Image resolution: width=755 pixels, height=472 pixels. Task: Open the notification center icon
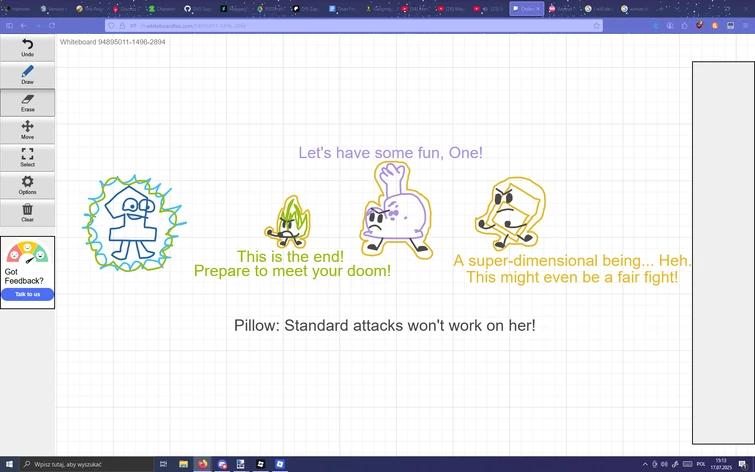[743, 464]
